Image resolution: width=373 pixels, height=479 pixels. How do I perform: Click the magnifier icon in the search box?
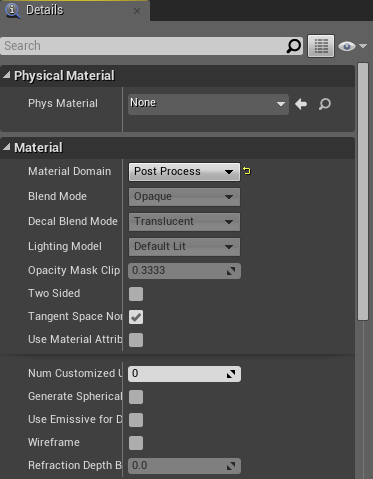click(294, 46)
